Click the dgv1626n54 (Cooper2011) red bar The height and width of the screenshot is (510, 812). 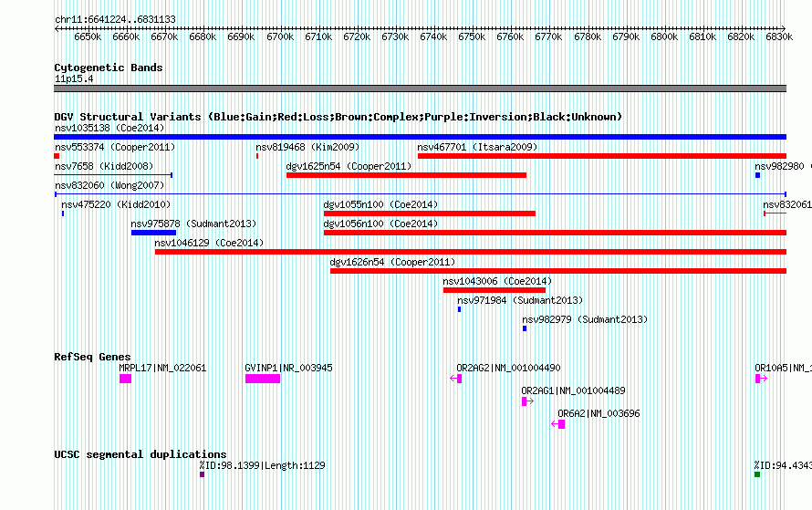pyautogui.click(x=558, y=271)
